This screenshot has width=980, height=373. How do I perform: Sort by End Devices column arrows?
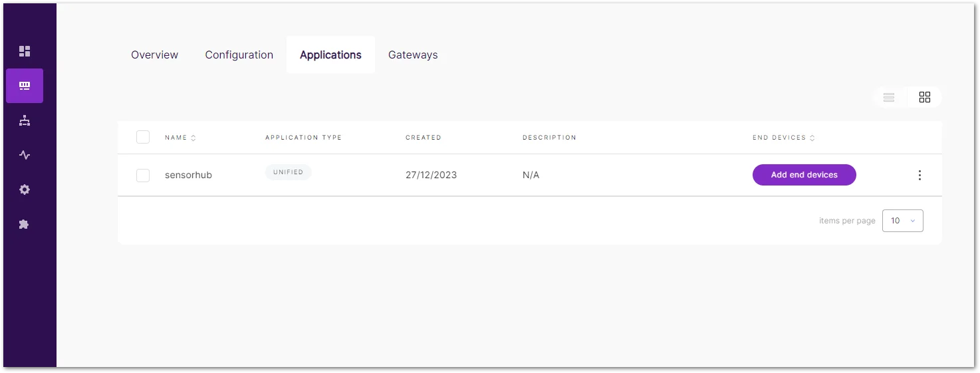click(x=812, y=138)
